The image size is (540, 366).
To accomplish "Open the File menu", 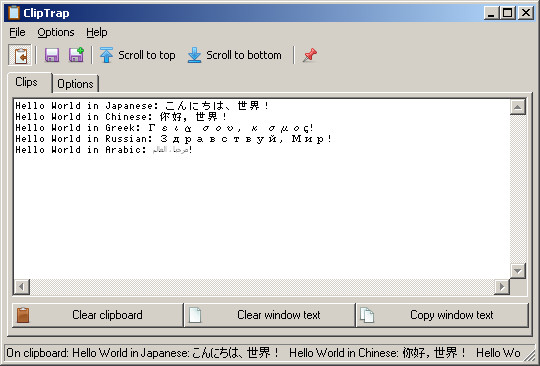I will point(17,32).
